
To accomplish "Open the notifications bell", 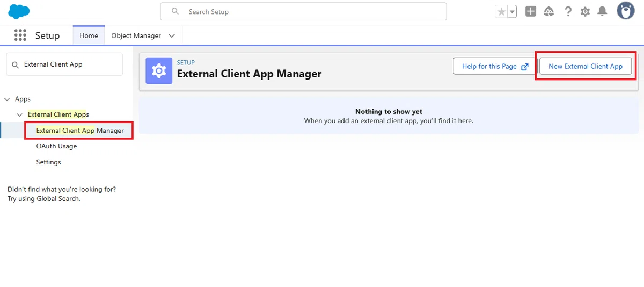I will [x=603, y=11].
